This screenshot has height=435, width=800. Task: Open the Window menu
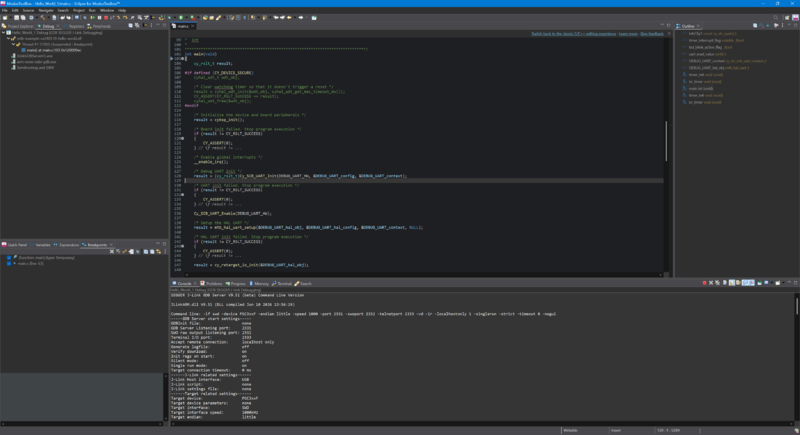point(107,10)
